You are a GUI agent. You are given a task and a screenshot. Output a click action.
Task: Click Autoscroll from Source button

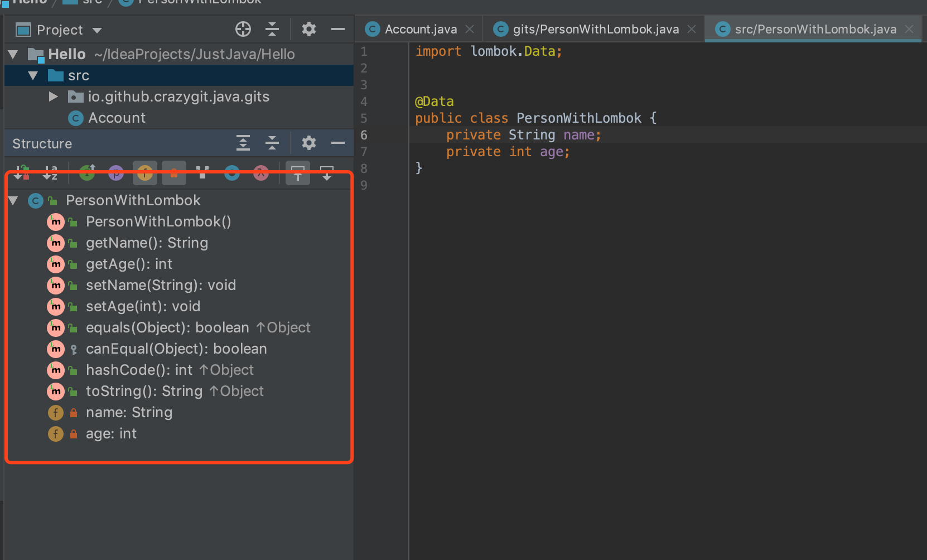(x=327, y=173)
